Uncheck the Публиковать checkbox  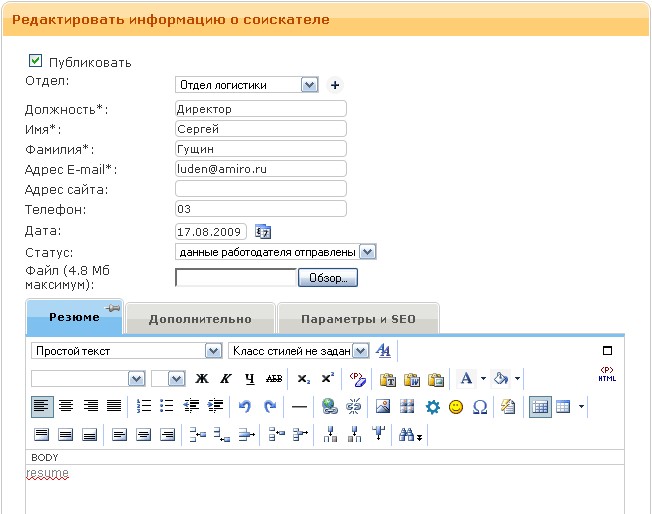click(36, 61)
